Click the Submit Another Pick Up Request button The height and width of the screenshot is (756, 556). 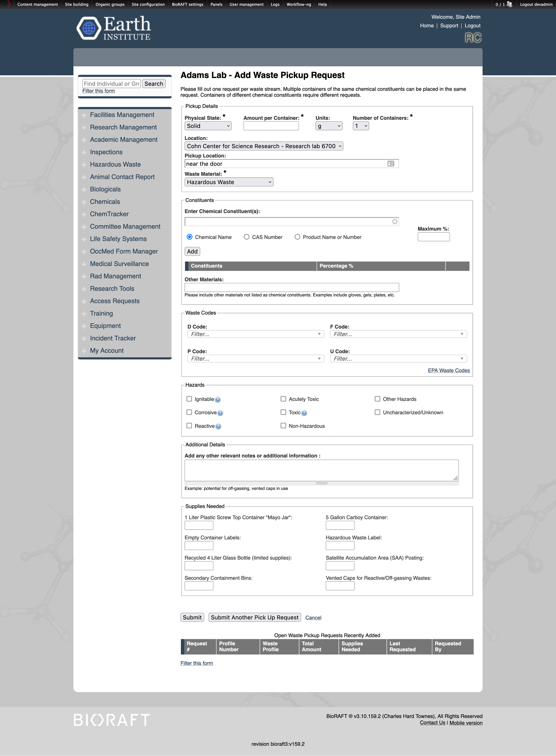[x=254, y=617]
